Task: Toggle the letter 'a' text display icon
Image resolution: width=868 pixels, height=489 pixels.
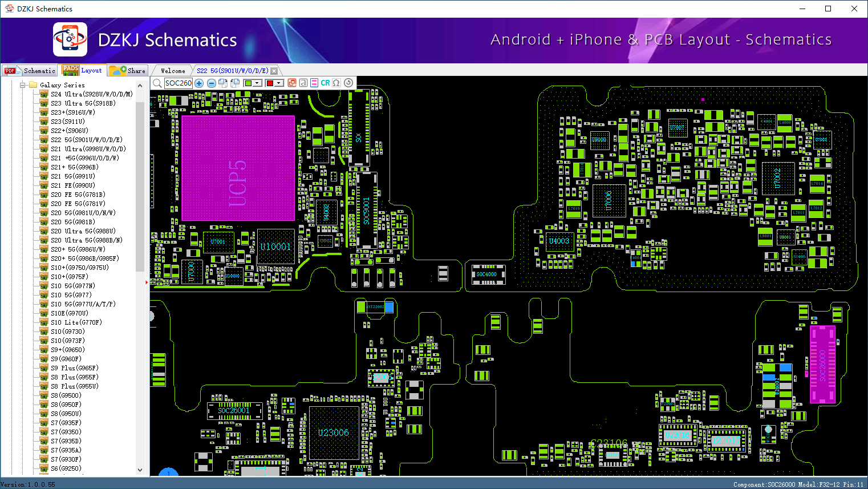Action: tap(303, 83)
